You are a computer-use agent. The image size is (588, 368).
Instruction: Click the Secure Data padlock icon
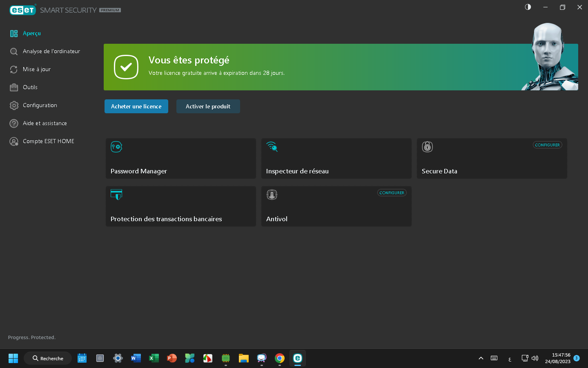tap(427, 147)
